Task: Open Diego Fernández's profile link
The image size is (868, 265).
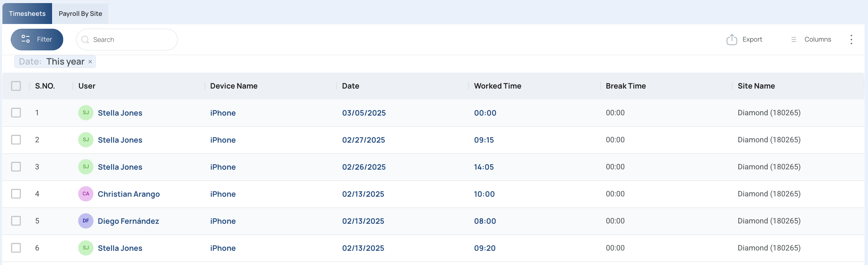Action: pos(128,221)
